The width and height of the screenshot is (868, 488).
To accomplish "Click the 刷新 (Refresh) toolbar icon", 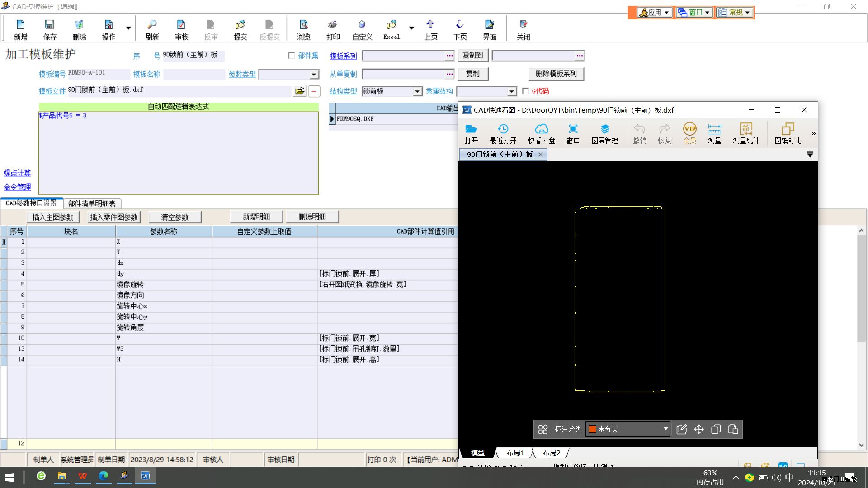I will (x=152, y=30).
